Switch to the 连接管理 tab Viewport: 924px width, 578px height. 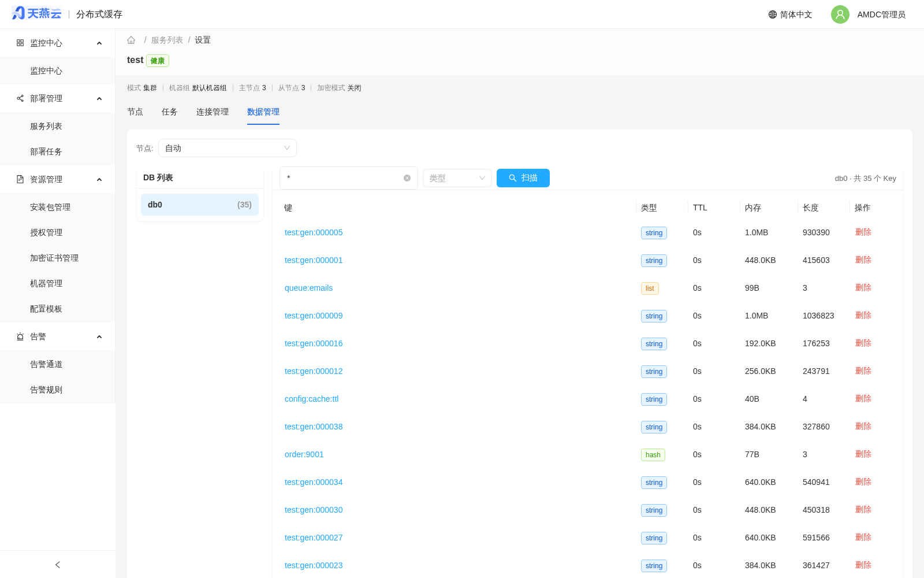(213, 112)
